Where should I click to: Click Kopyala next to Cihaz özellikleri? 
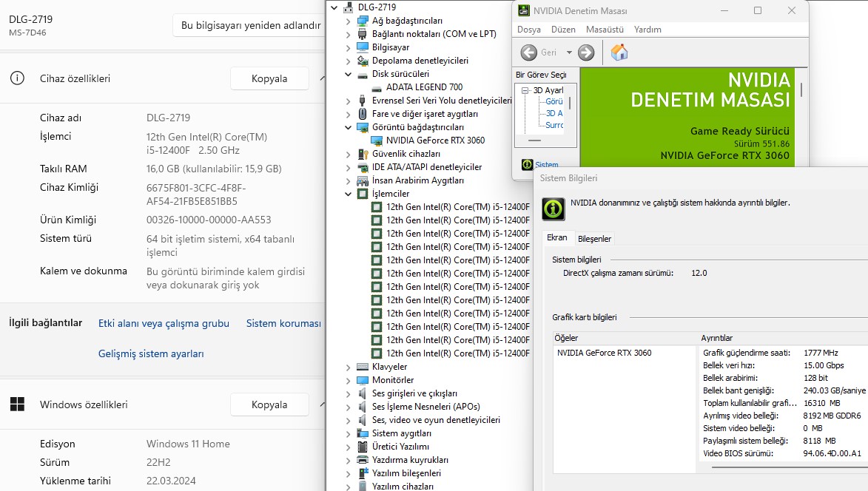[x=269, y=78]
